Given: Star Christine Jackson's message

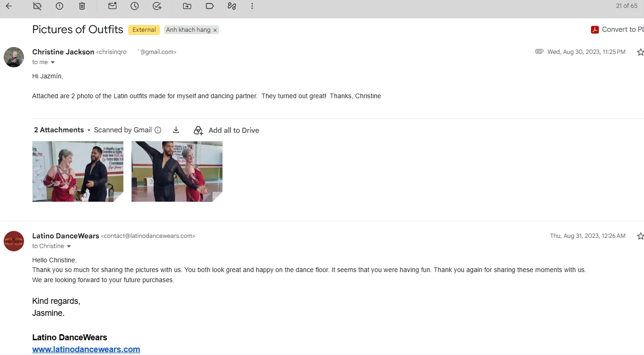Looking at the screenshot, I should [640, 52].
